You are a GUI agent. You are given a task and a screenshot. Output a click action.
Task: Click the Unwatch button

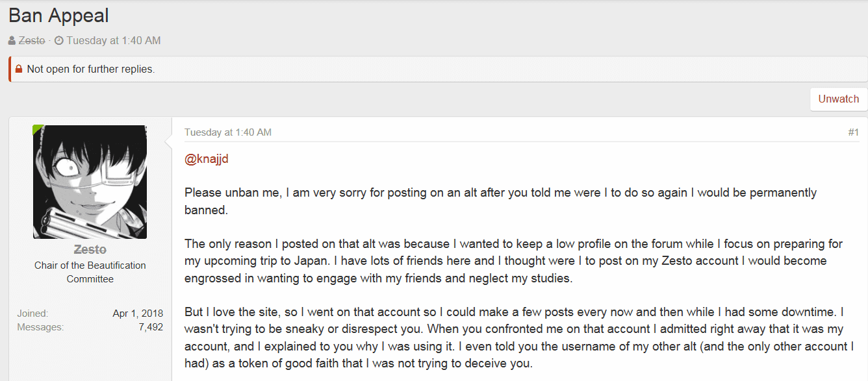[x=838, y=99]
